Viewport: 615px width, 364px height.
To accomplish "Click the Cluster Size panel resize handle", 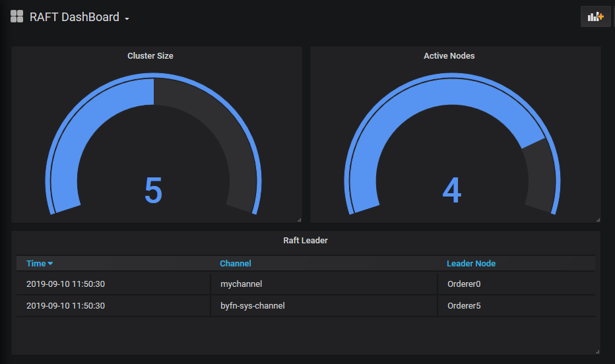I will click(300, 220).
